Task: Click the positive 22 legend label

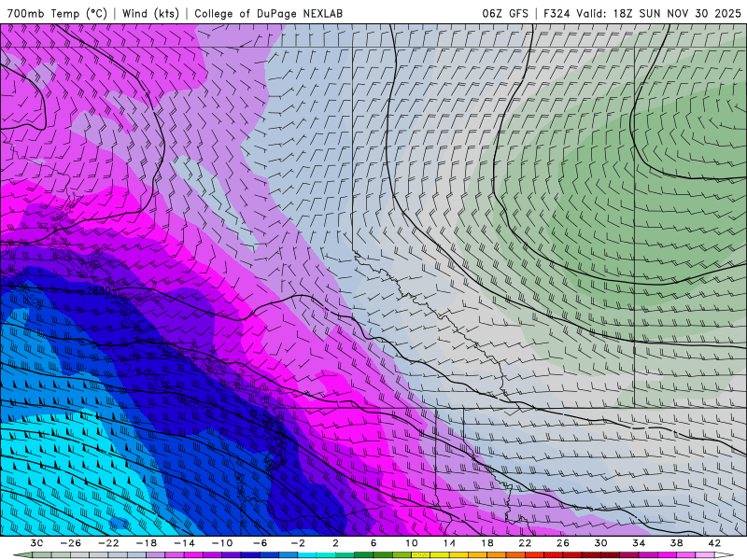Action: pyautogui.click(x=525, y=543)
